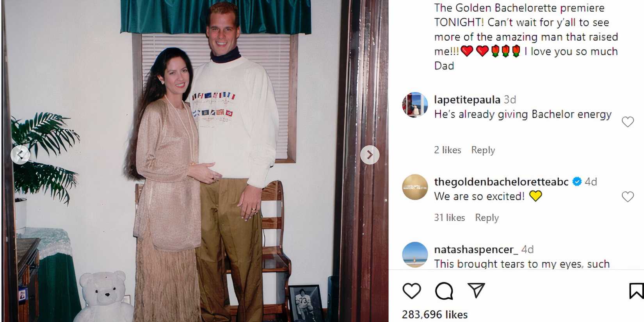Reply to lapetitepaula's comment
The width and height of the screenshot is (644, 322).
[483, 150]
